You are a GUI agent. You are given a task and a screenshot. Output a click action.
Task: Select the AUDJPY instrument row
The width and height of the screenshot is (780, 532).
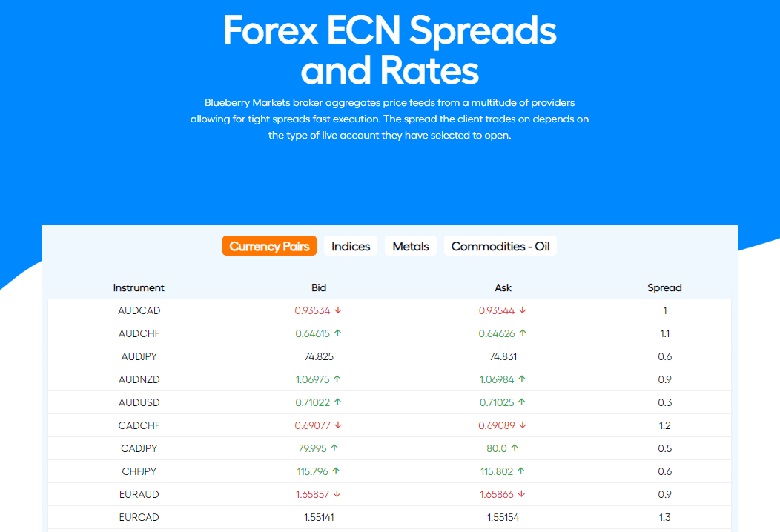389,356
